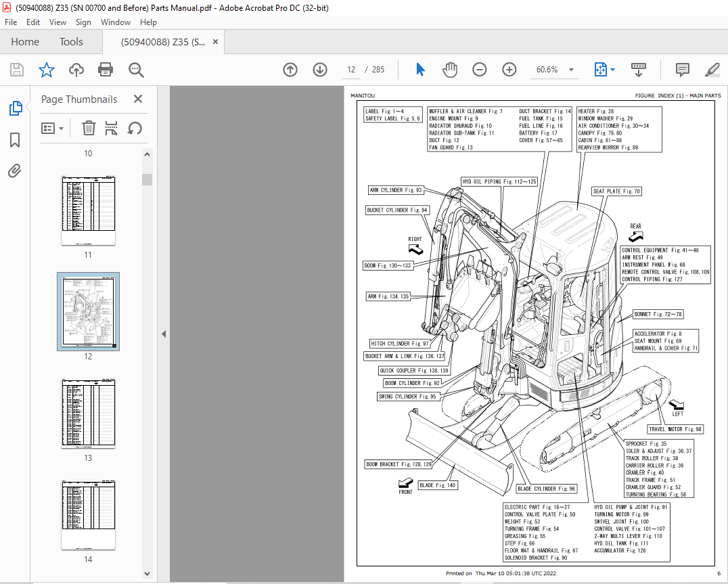Screen dimensions: 728x584
Task: Click 'BONNET Fig. 72~78' label
Action: 658,314
